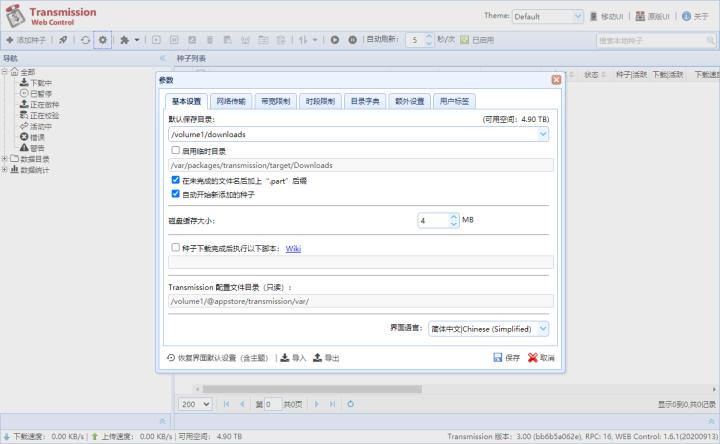The width and height of the screenshot is (720, 444).
Task: Switch to the Bandwidth limit (带宽限制) tab
Action: pos(276,101)
